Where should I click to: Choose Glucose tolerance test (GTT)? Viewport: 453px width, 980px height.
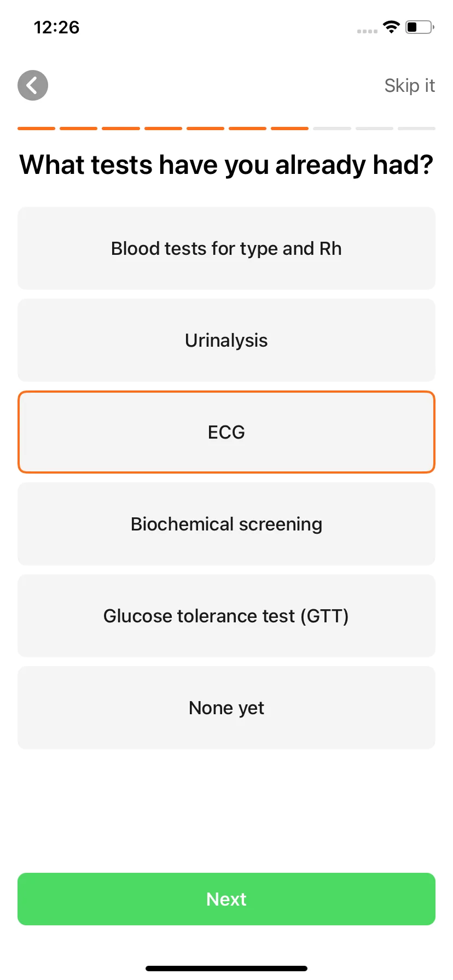tap(226, 616)
